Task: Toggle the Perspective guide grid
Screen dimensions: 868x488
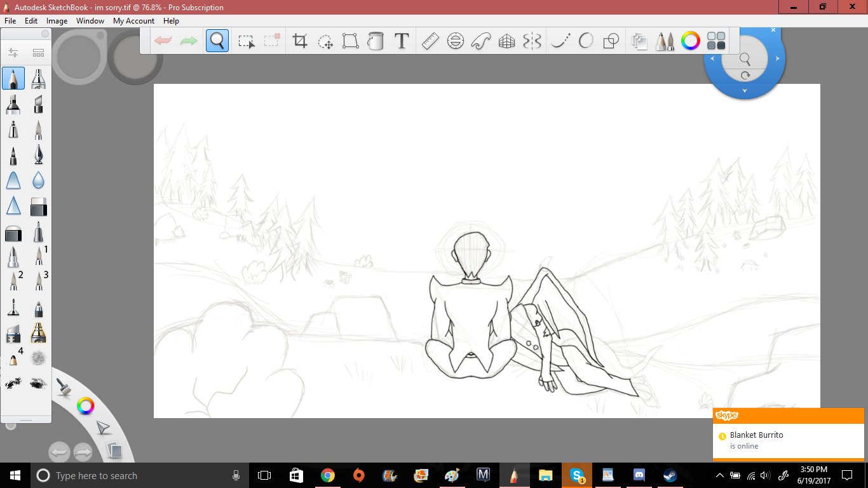Action: point(506,41)
